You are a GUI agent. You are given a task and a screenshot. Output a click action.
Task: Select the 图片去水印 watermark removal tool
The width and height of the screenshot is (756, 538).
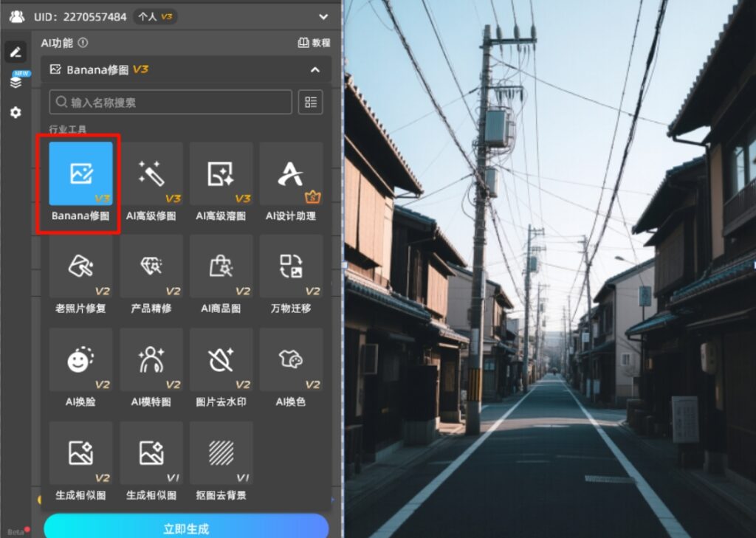tap(221, 362)
